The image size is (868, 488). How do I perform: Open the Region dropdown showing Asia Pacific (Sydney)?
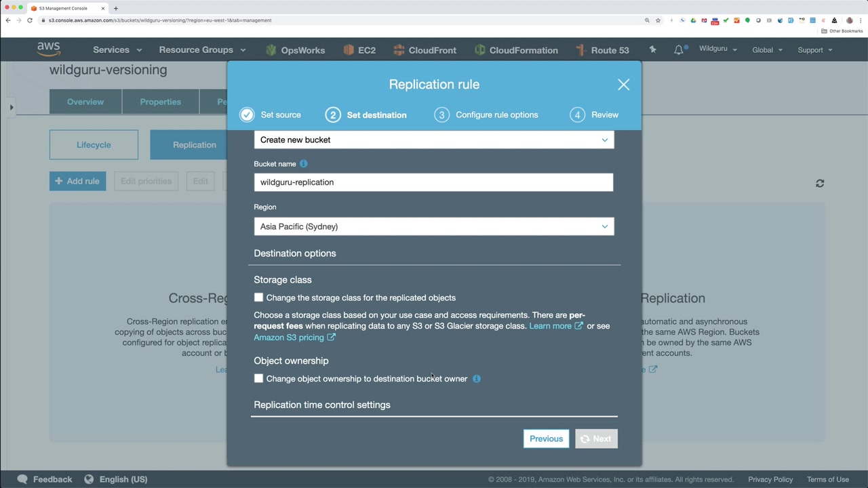(434, 226)
